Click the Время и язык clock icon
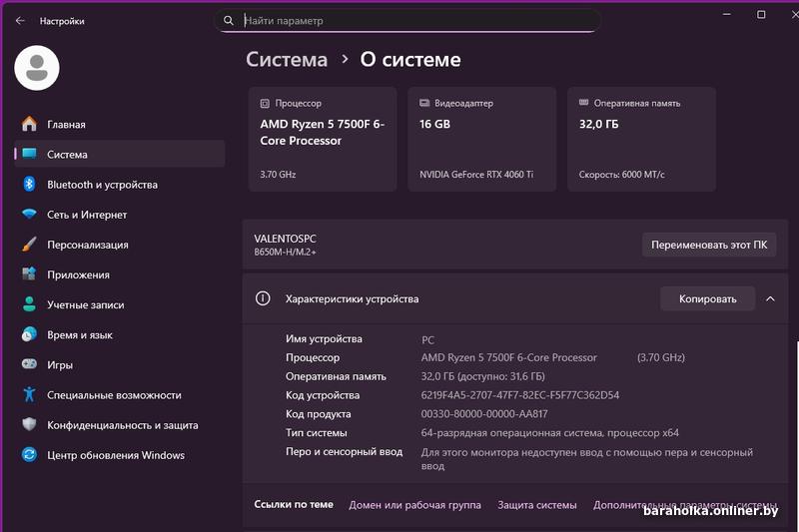This screenshot has width=799, height=532. (29, 334)
